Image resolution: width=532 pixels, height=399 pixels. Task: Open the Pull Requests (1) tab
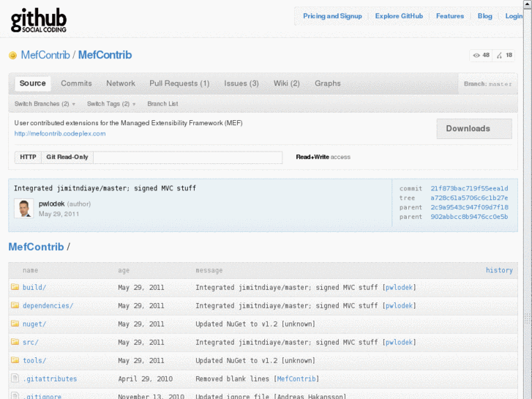coord(179,83)
